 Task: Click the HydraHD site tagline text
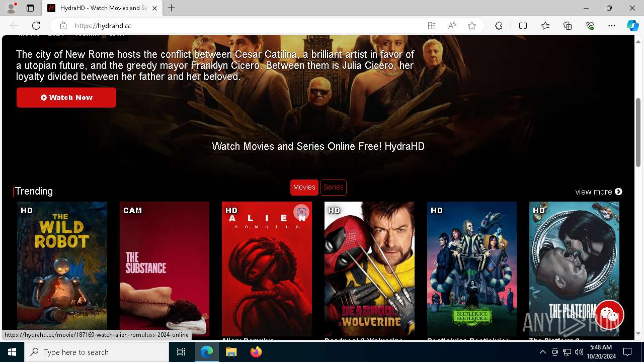tap(318, 146)
